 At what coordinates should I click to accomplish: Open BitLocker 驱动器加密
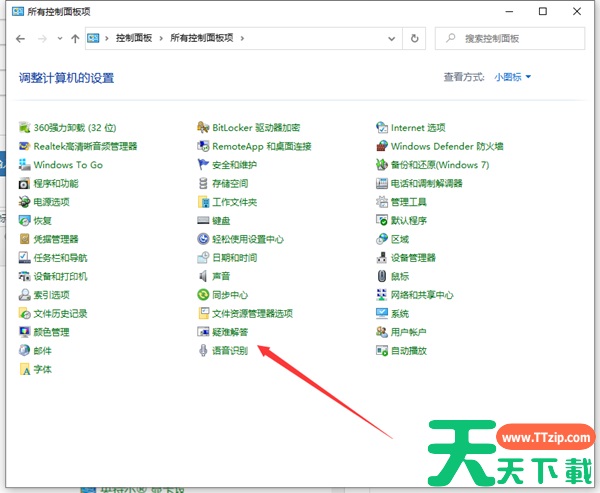coord(255,128)
